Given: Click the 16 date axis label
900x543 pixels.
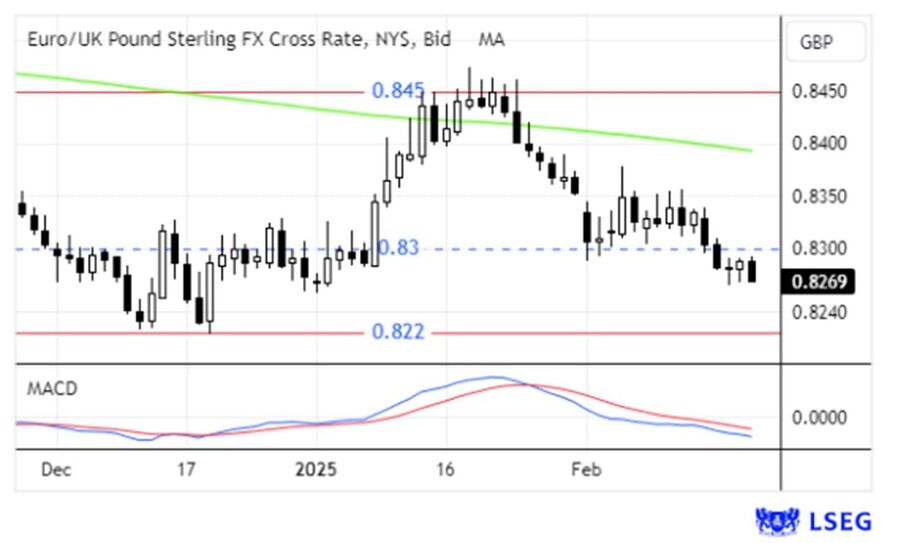Looking at the screenshot, I should click(445, 470).
